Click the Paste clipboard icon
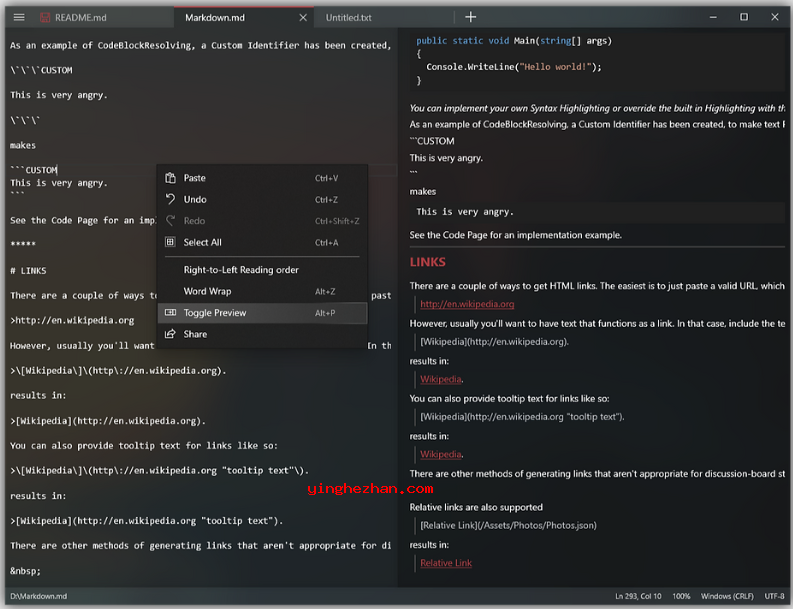Image resolution: width=793 pixels, height=609 pixels. coord(170,178)
